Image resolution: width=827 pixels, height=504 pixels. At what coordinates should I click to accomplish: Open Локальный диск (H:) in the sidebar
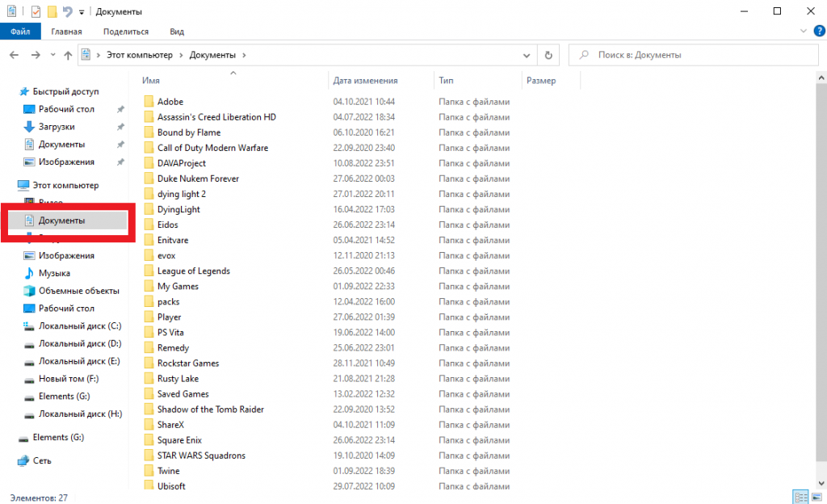click(80, 414)
